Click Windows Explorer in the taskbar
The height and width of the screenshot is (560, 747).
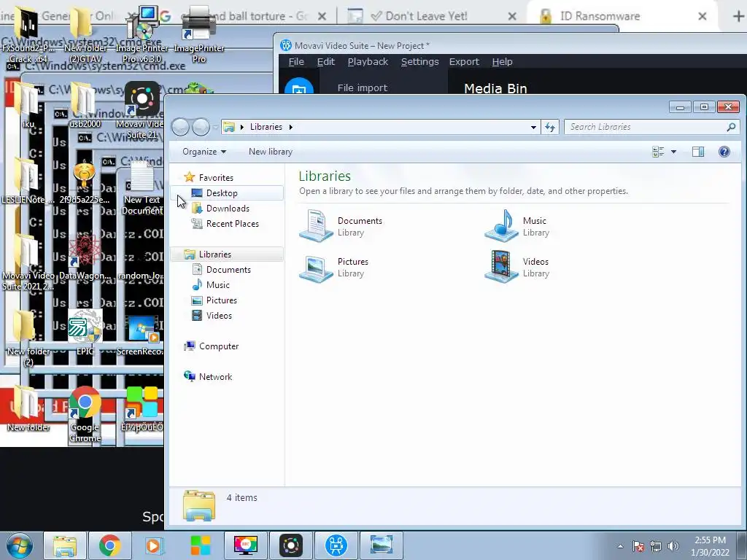coord(65,545)
